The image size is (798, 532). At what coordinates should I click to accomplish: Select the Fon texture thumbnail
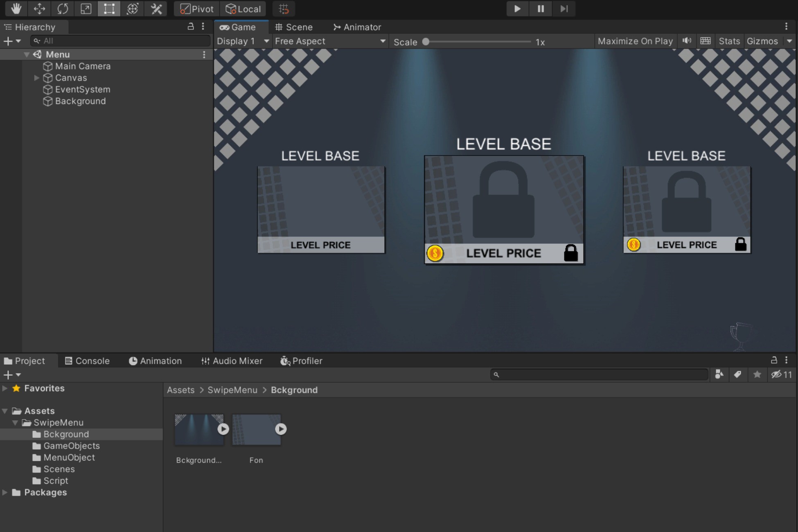pos(256,429)
